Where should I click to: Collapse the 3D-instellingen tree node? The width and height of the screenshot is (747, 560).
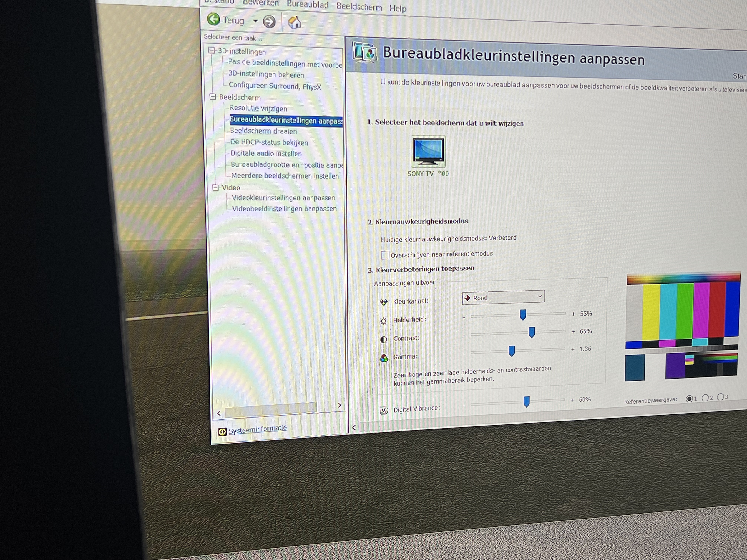[x=211, y=50]
